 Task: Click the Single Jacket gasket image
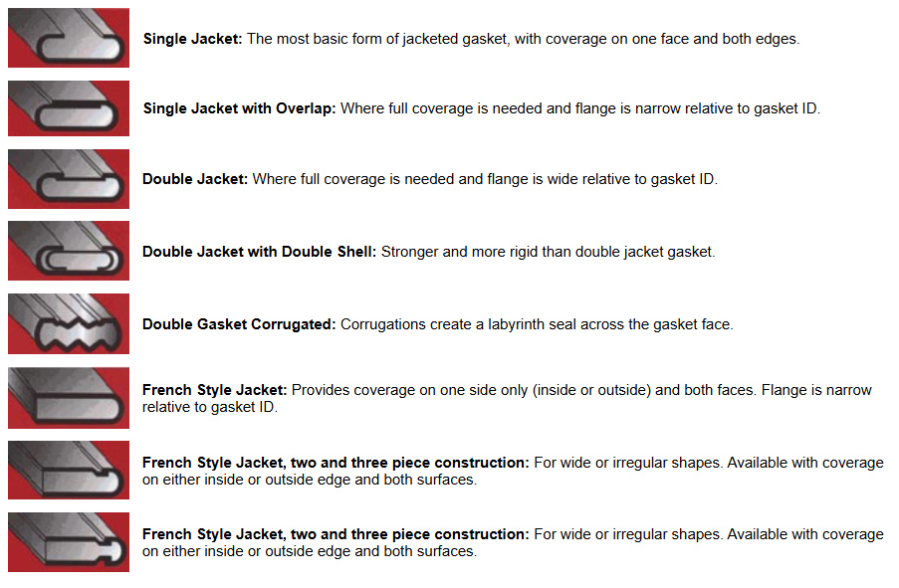coord(68,38)
